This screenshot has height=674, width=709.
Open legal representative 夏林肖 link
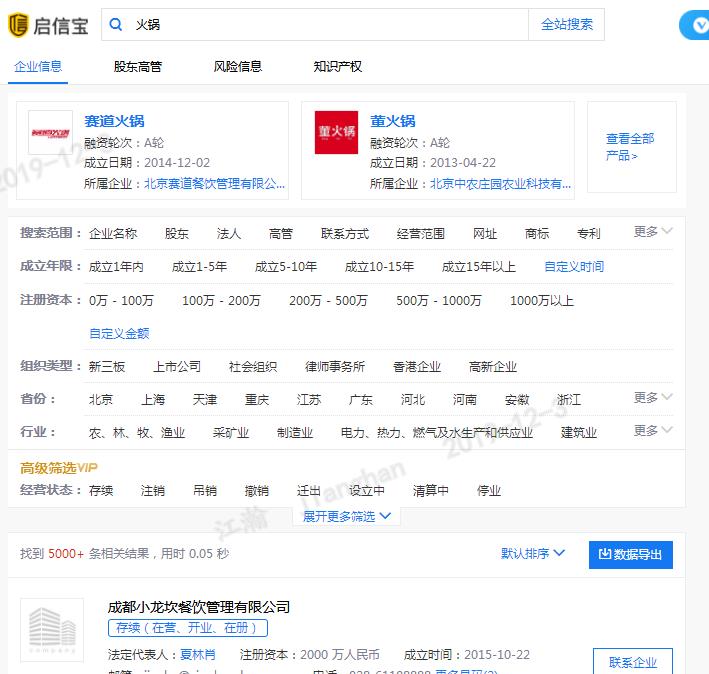coord(198,655)
